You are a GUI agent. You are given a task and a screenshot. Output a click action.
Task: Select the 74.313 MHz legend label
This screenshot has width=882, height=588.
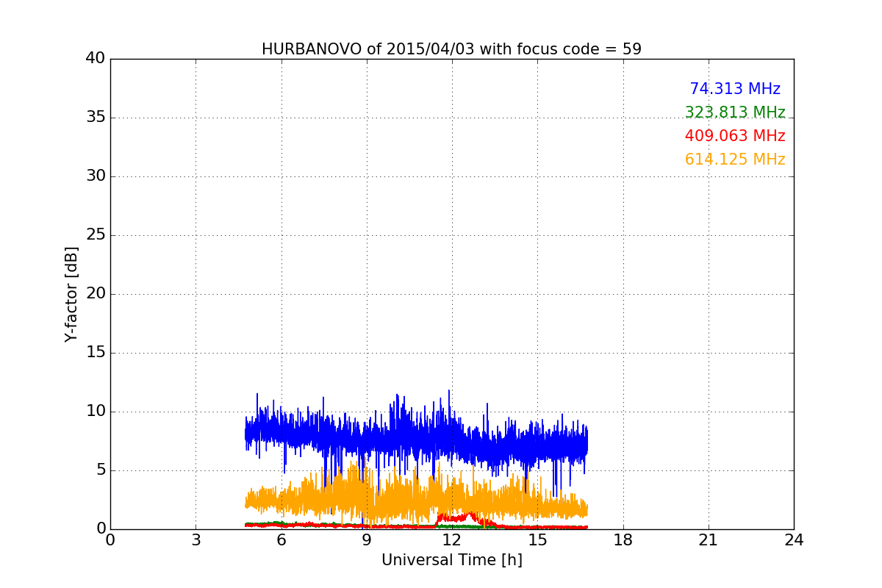pos(735,89)
